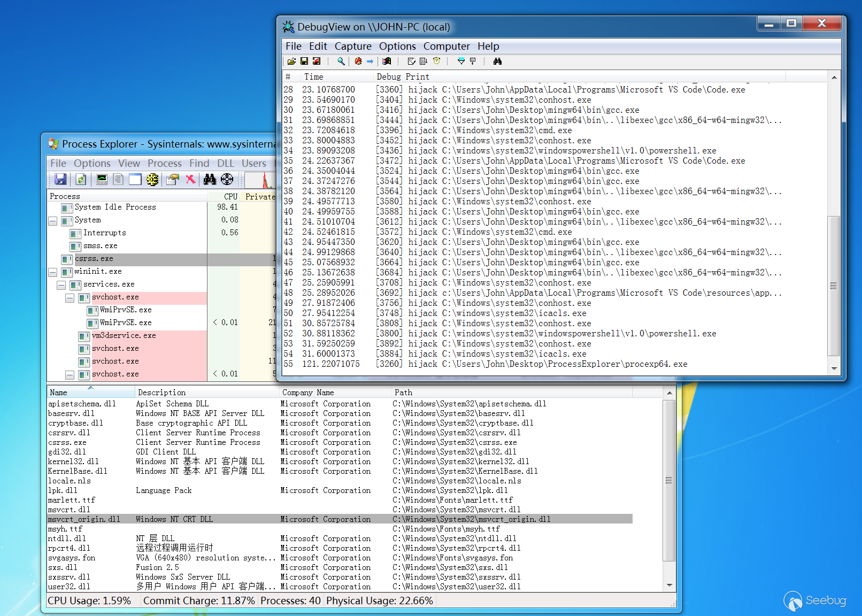Sort the DLL list by Description column
The height and width of the screenshot is (616, 862).
162,392
